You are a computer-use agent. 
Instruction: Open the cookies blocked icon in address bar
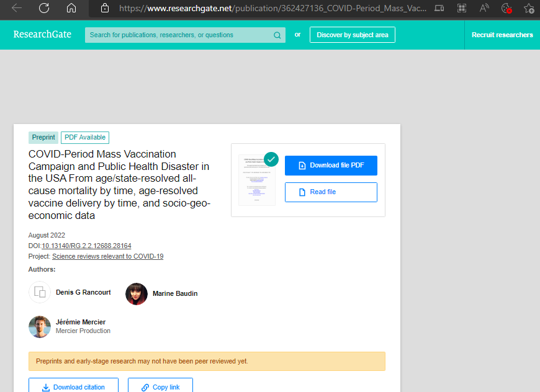(x=506, y=8)
